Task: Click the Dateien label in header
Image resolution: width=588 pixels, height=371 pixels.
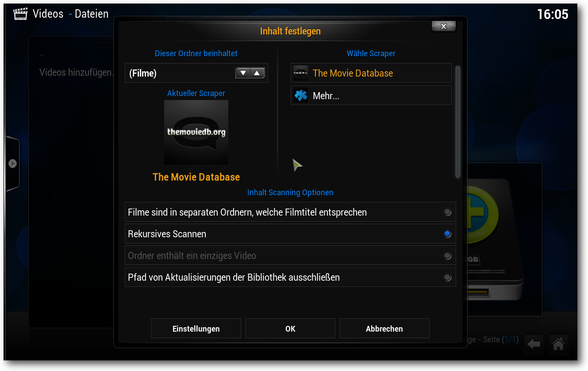Action: 92,14
